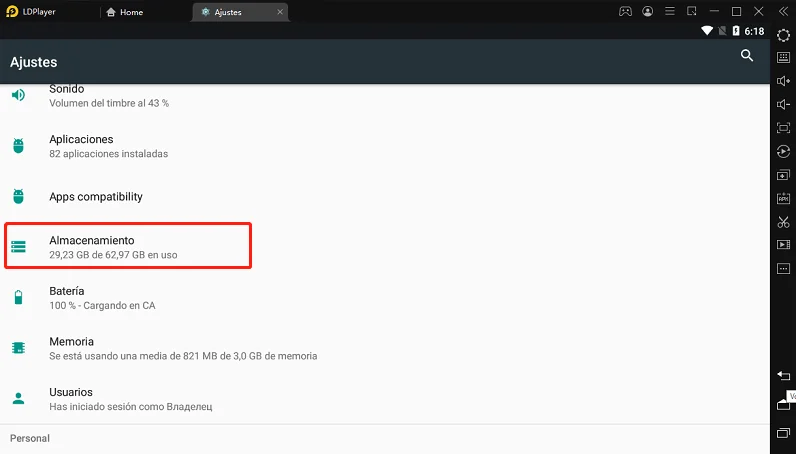Click the operation recorder play icon
This screenshot has width=796, height=454.
pyautogui.click(x=783, y=151)
